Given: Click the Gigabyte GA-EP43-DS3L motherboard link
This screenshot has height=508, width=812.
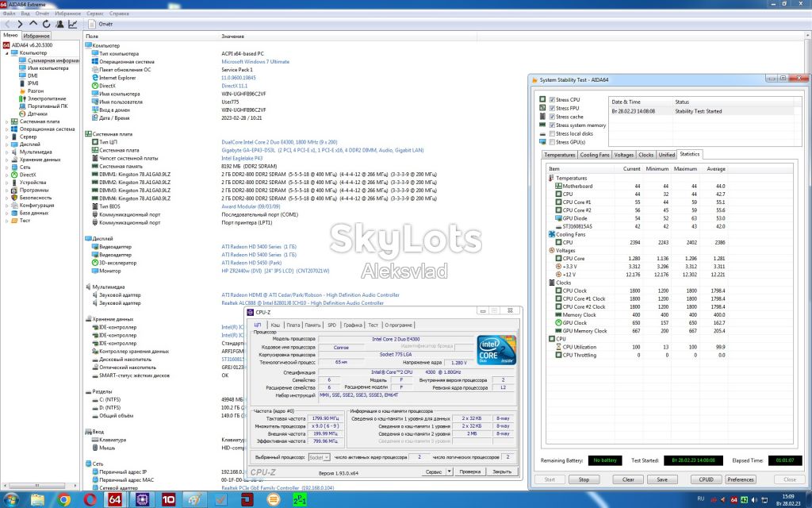Looking at the screenshot, I should (x=323, y=150).
